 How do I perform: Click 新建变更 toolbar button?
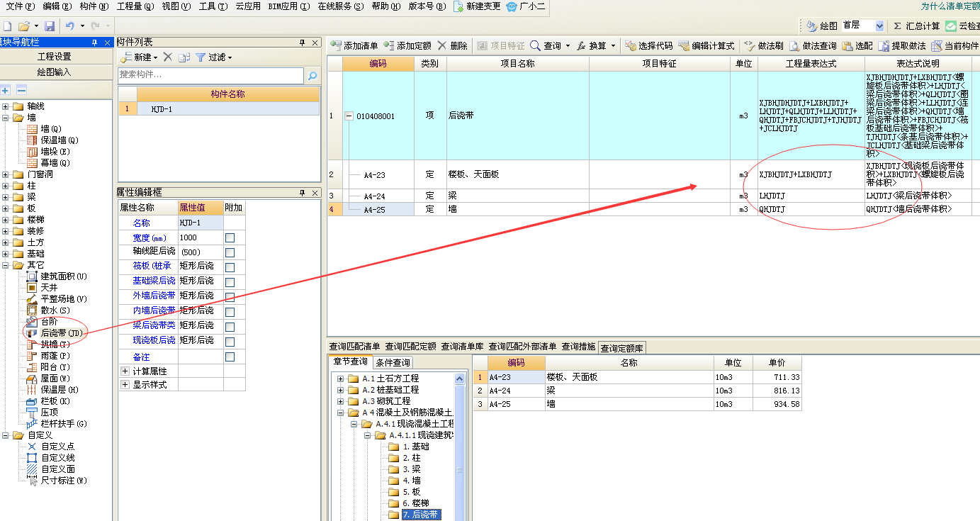click(477, 6)
